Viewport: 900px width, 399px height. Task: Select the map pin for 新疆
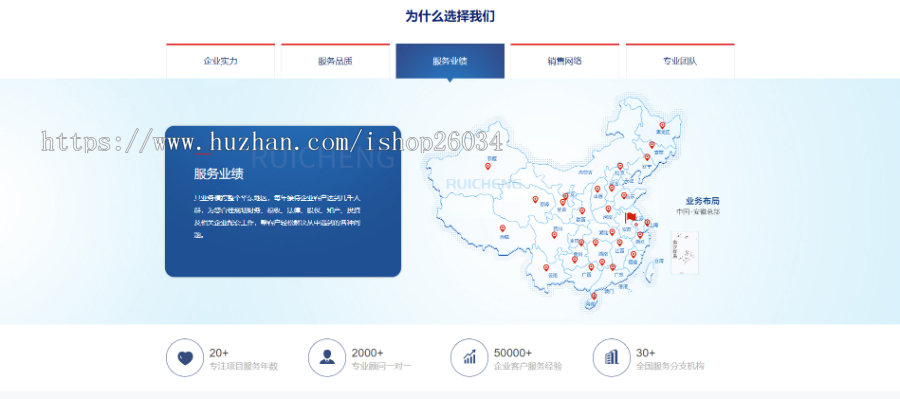(487, 166)
